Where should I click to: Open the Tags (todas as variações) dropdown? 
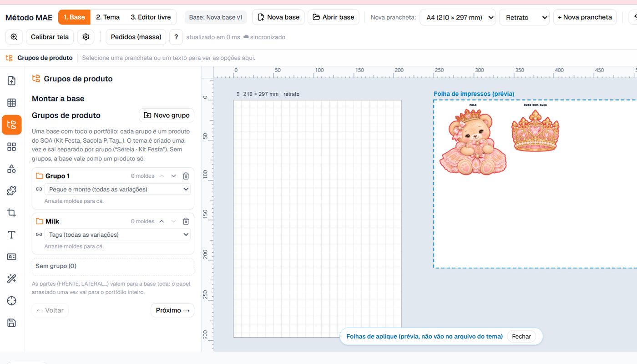click(117, 234)
